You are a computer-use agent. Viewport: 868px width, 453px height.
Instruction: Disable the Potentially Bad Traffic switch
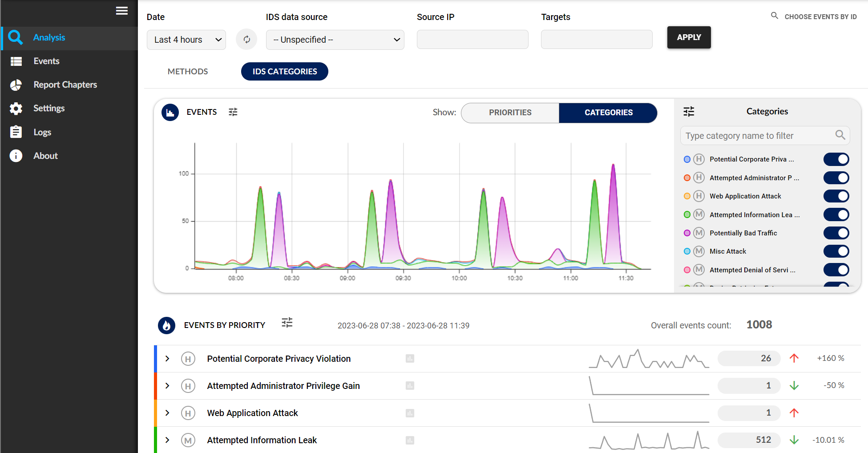click(x=836, y=233)
